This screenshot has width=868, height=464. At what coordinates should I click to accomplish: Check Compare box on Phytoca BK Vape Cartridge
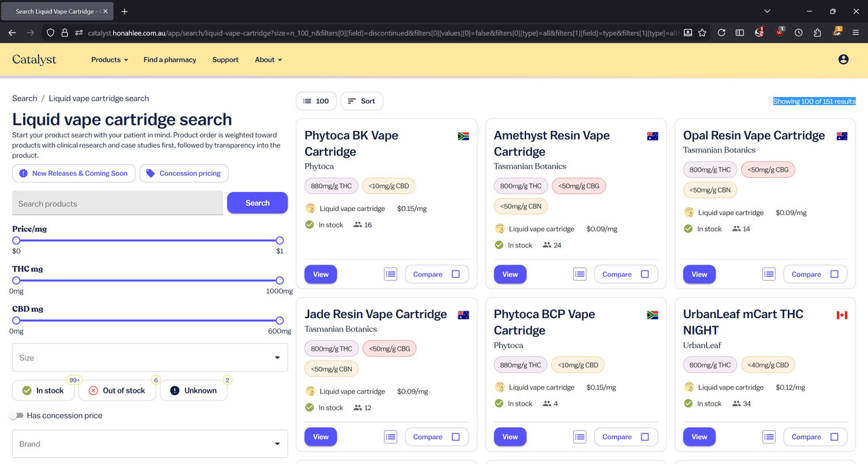pos(456,274)
